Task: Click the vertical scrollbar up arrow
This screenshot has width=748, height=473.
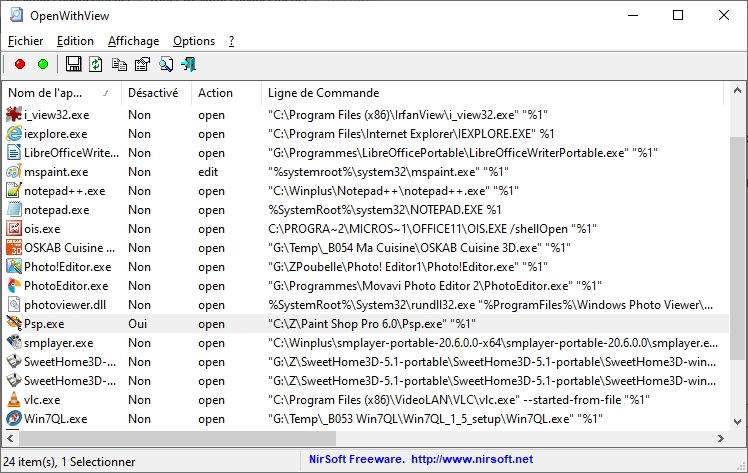Action: (x=737, y=90)
